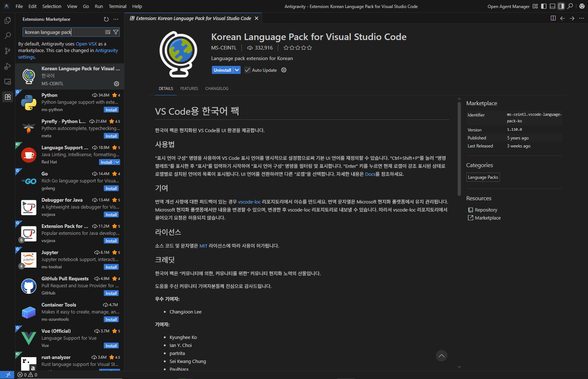The image size is (588, 379).
Task: Follow the Open VSX link
Action: coord(86,44)
